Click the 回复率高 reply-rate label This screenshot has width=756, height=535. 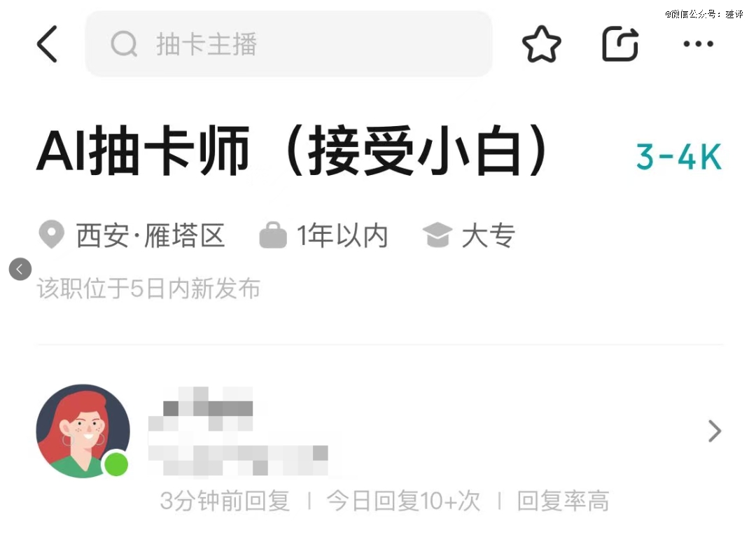tap(563, 501)
